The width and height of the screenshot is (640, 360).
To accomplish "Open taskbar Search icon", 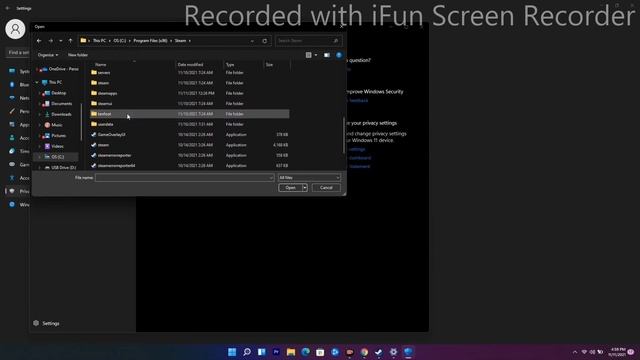I will pos(247,352).
